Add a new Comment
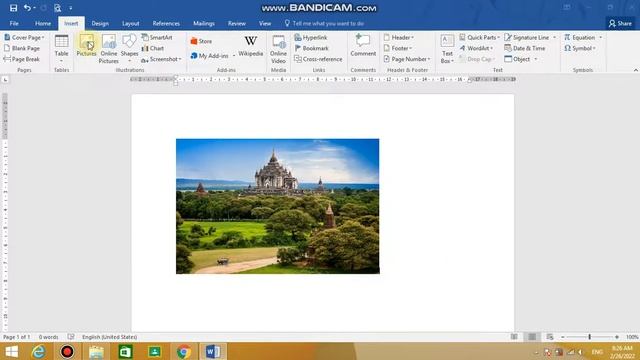 [363, 45]
